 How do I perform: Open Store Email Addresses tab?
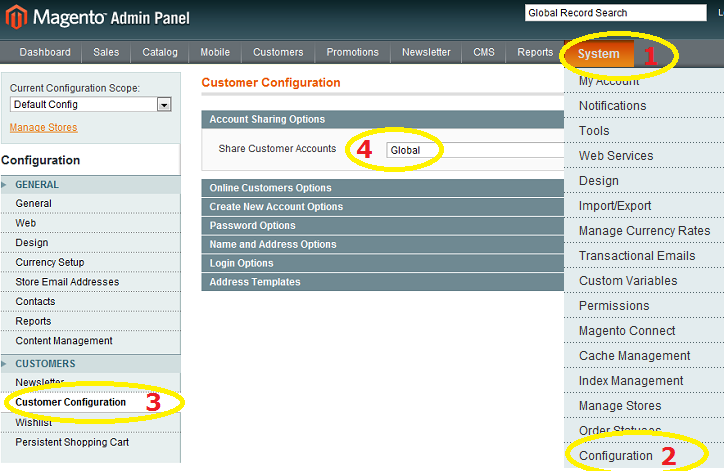[x=90, y=282]
